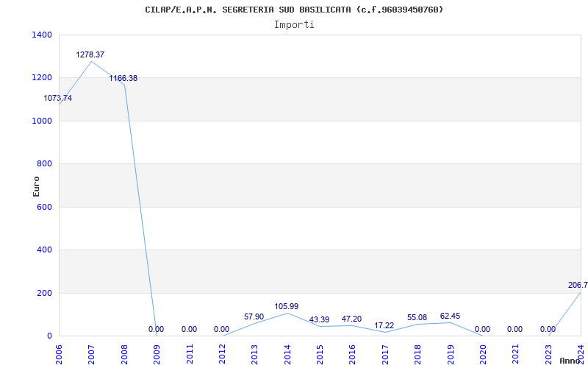Select the 1166.38 data label
This screenshot has width=588, height=368.
pyautogui.click(x=123, y=79)
